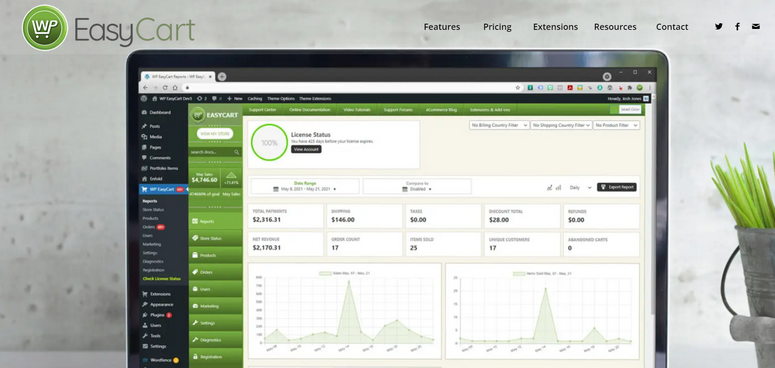This screenshot has height=368, width=775.
Task: Click the browser reload button
Action: 165,87
